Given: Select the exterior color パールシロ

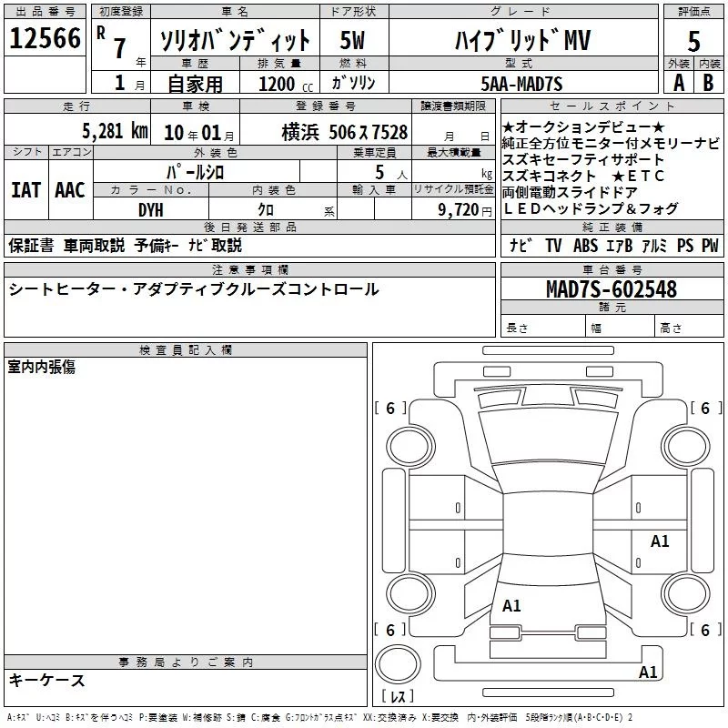Looking at the screenshot, I should coord(196,172).
